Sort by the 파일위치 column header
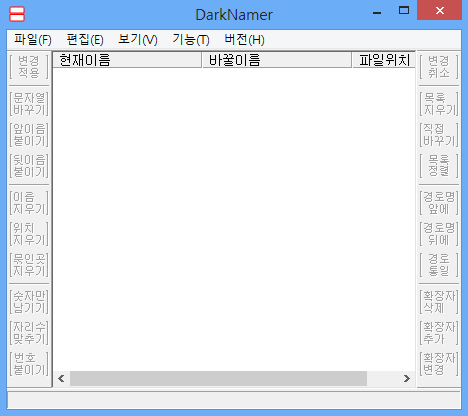This screenshot has height=416, width=468. pyautogui.click(x=384, y=60)
